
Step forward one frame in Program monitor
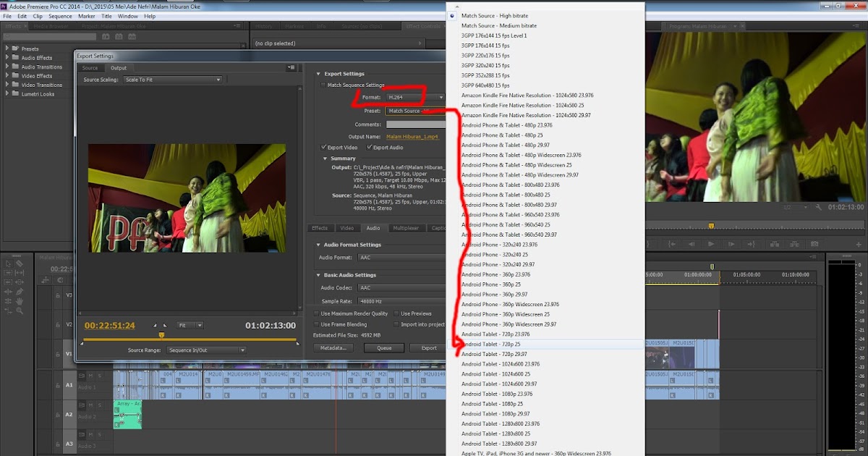point(731,244)
